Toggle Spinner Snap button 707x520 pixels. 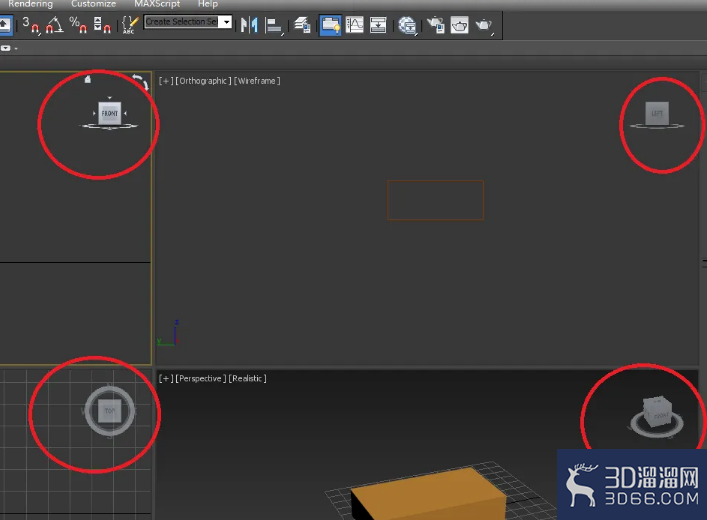[x=102, y=25]
